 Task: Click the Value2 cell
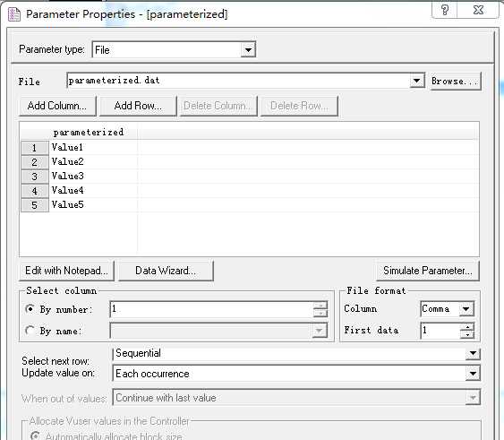click(x=93, y=161)
